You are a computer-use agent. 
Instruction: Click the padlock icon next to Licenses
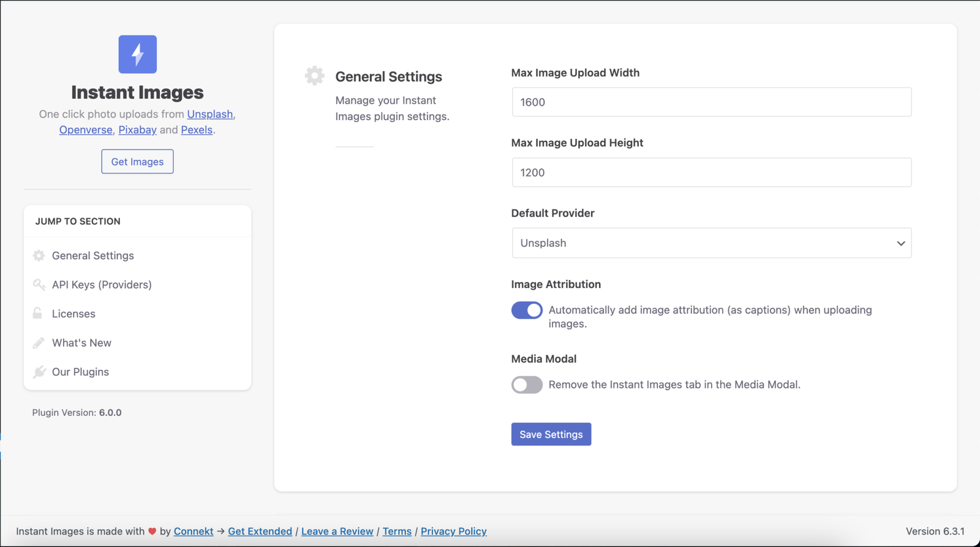click(38, 313)
